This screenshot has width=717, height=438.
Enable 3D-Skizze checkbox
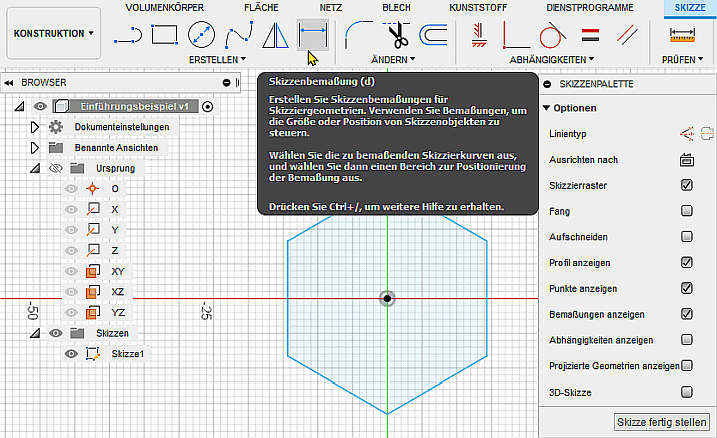point(687,392)
